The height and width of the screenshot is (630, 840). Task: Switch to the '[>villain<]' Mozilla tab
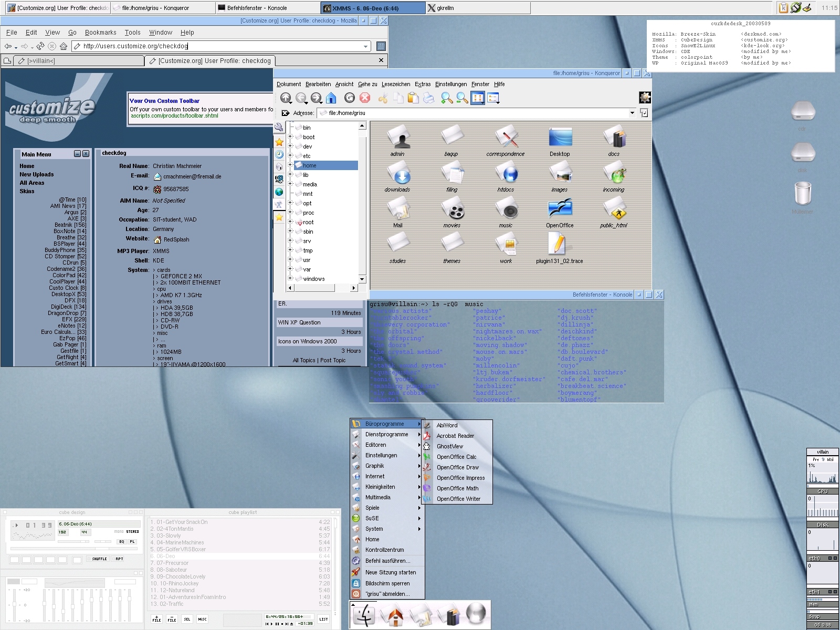79,61
